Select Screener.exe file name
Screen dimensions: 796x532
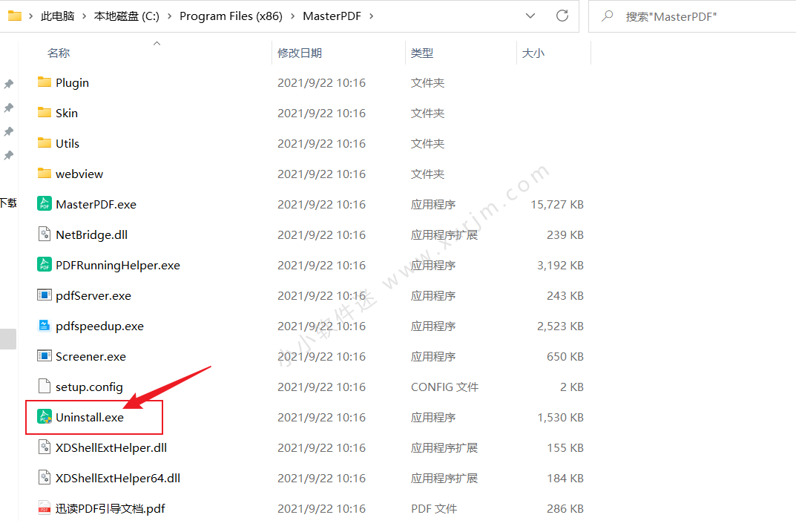91,357
